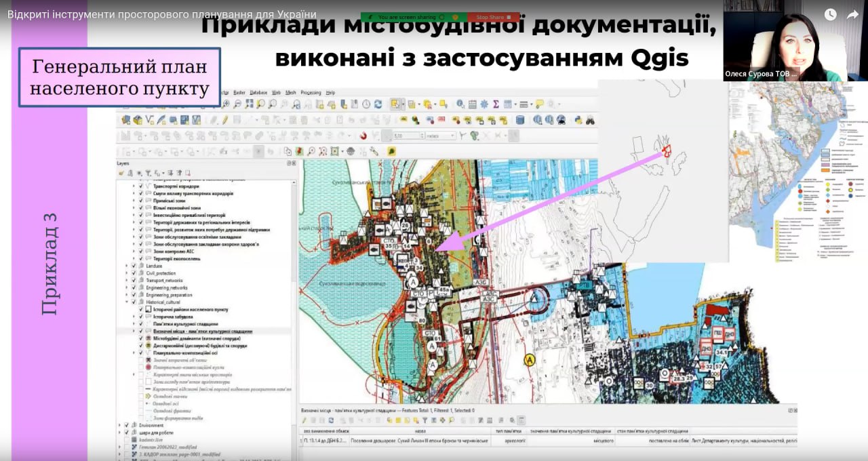Image resolution: width=868 pixels, height=461 pixels.
Task: Open the Web menu
Action: pos(276,92)
